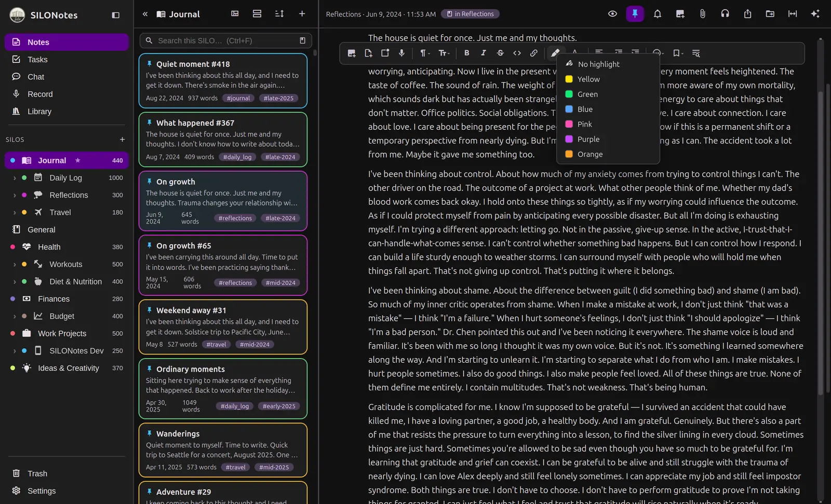
Task: Select Orange highlight entry
Action: [x=608, y=155]
